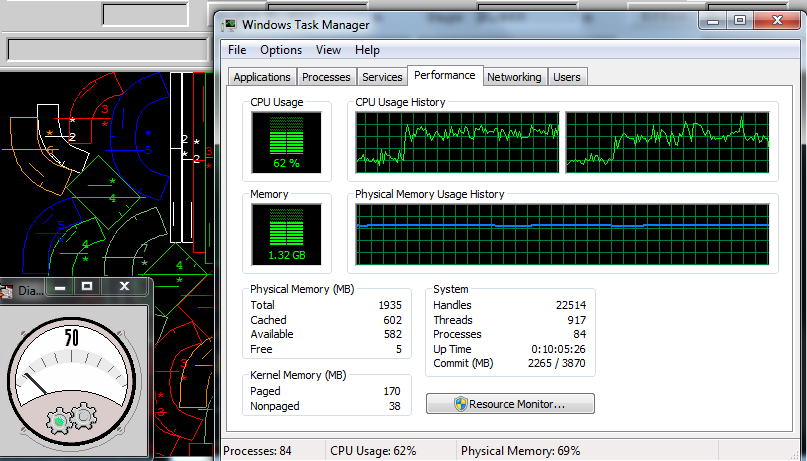This screenshot has height=461, width=807.
Task: Click Kernel Nonpaged value 38
Action: (395, 406)
